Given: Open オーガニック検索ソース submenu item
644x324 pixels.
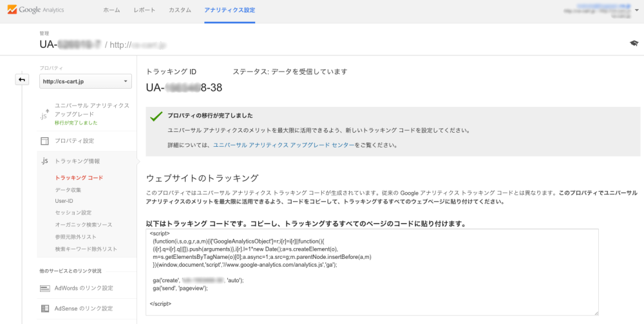Looking at the screenshot, I should tap(83, 225).
